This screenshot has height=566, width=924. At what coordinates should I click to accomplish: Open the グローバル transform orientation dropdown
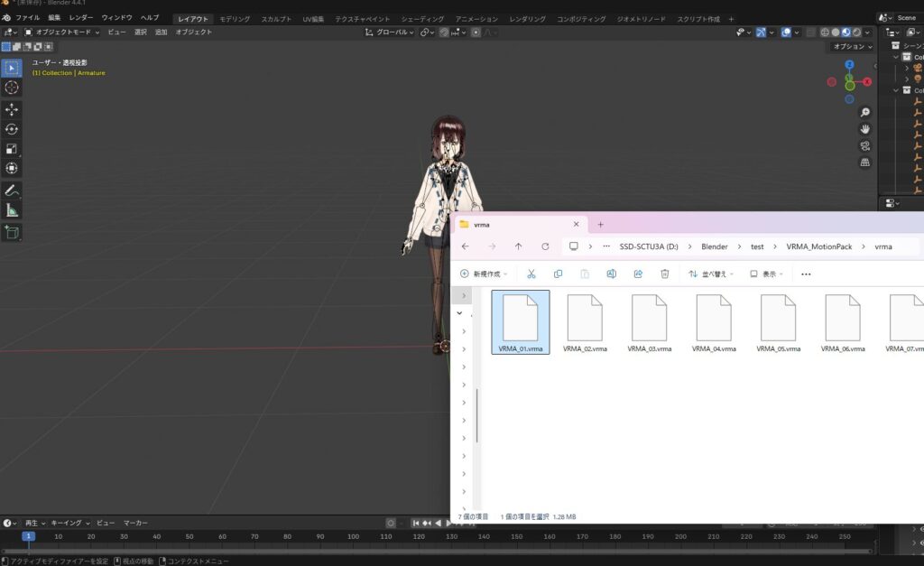pos(390,32)
